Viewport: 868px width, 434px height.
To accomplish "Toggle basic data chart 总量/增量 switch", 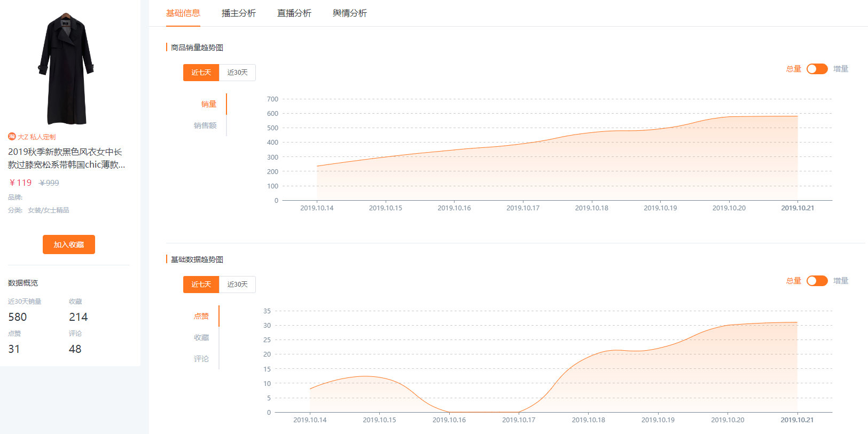I will pyautogui.click(x=817, y=281).
